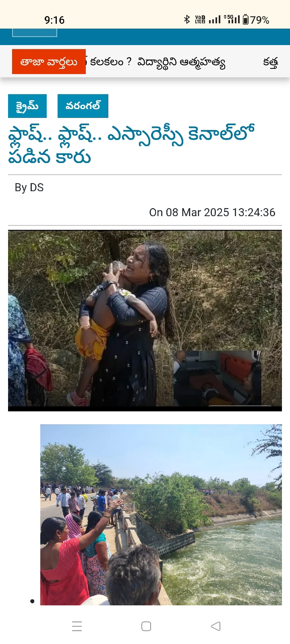
Task: Tap the VoLTE status icon
Action: 200,19
